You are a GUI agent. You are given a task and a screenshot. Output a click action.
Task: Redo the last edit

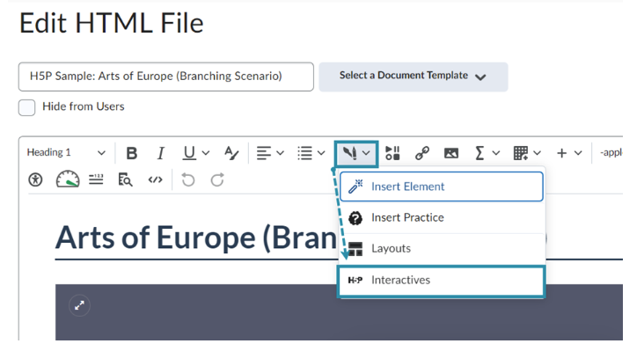coord(217,179)
